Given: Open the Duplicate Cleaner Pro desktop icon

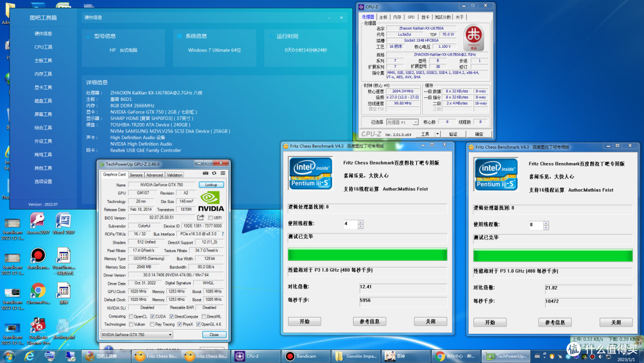Looking at the screenshot, I should pyautogui.click(x=38, y=331).
